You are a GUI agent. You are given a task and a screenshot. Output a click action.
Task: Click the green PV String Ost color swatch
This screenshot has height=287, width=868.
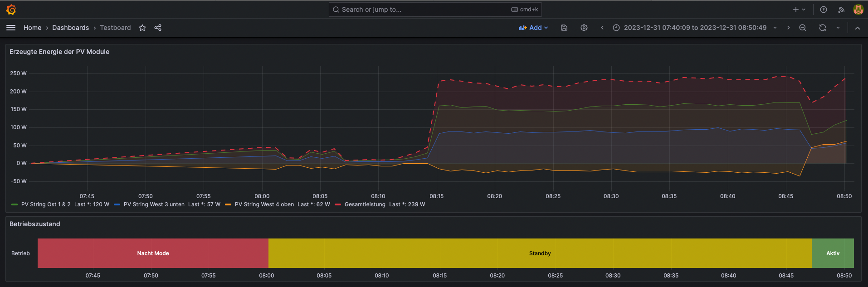coord(15,204)
